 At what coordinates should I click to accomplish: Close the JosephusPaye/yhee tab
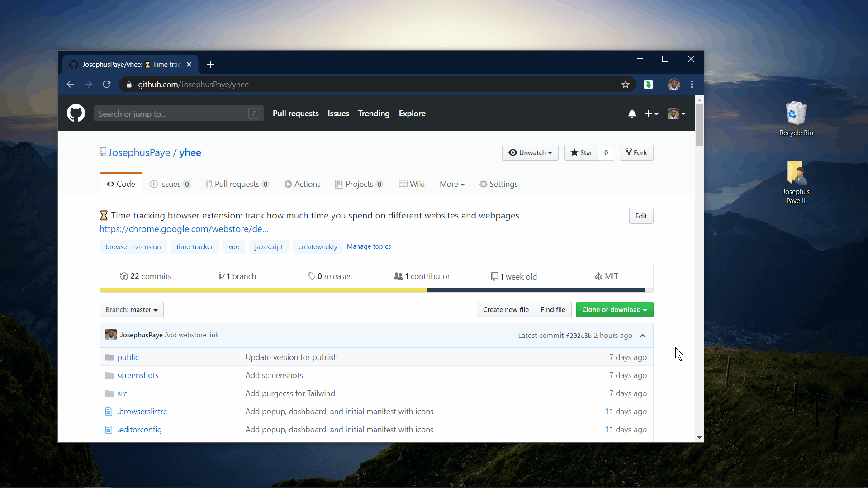(189, 65)
